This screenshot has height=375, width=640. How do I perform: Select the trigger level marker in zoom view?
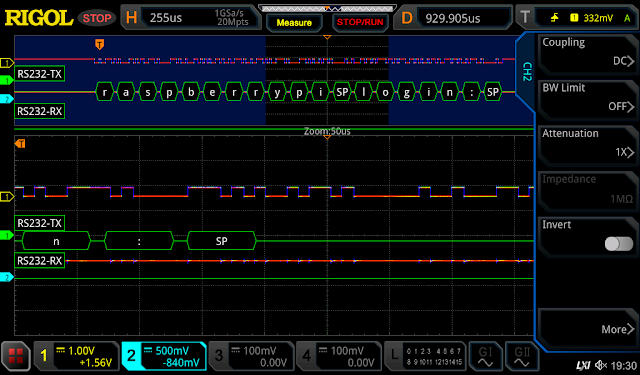pos(20,144)
